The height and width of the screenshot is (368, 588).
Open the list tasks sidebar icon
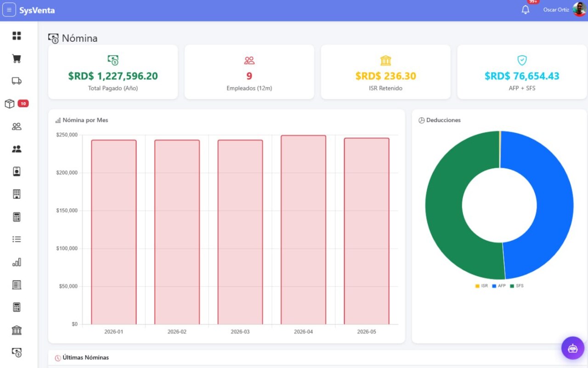(x=17, y=239)
